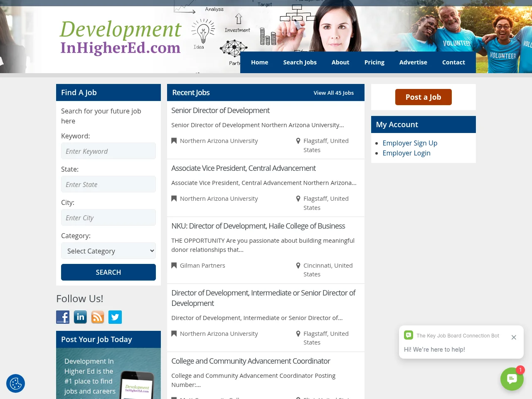Open the Search Jobs menu item
This screenshot has height=399, width=532.
click(300, 62)
